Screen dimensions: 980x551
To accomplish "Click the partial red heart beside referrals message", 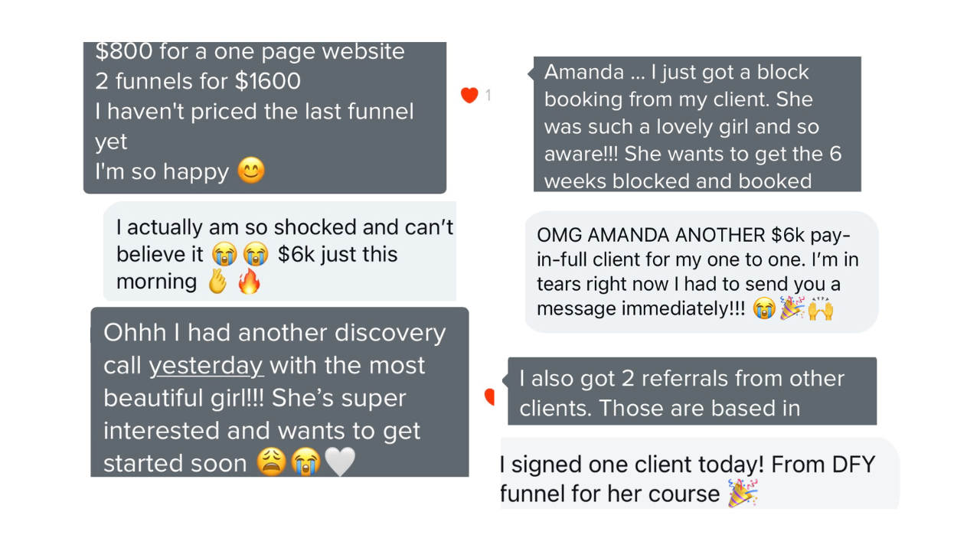I will click(490, 396).
